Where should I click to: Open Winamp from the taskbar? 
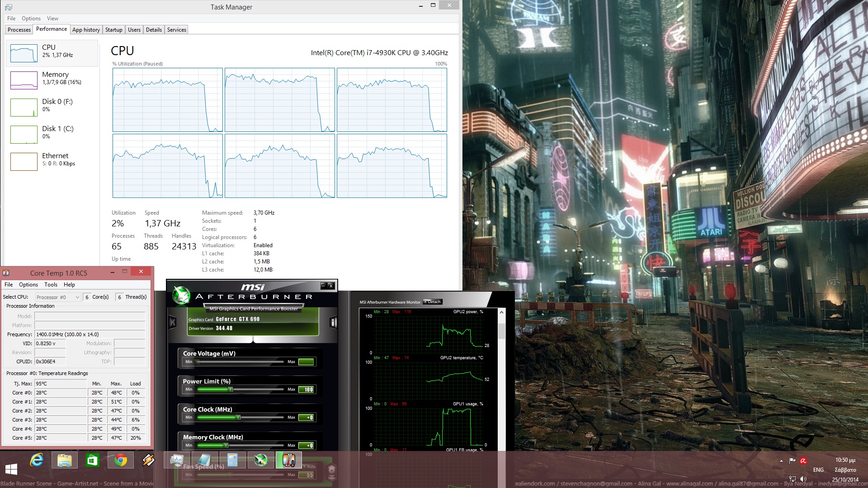pos(148,460)
